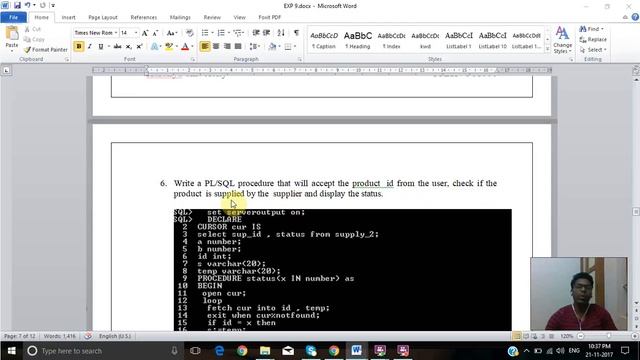Open the Change Case dropdown
This screenshot has width=640, height=360.
tap(172, 33)
